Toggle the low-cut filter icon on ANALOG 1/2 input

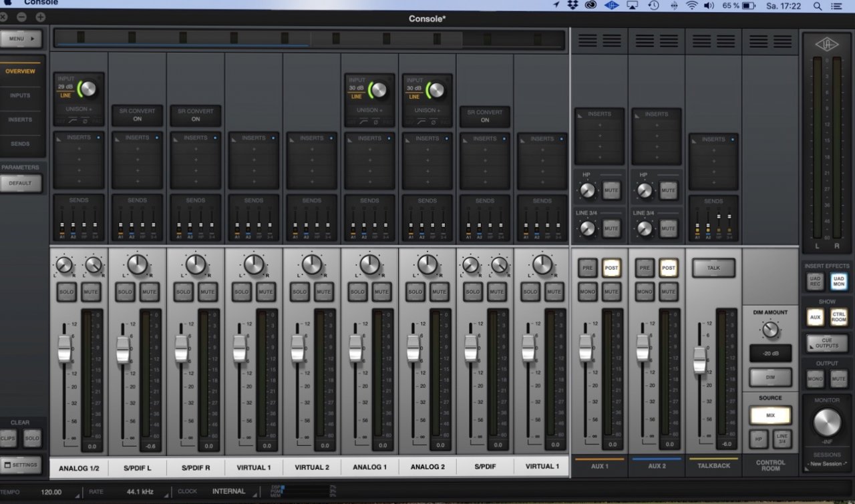tap(73, 121)
